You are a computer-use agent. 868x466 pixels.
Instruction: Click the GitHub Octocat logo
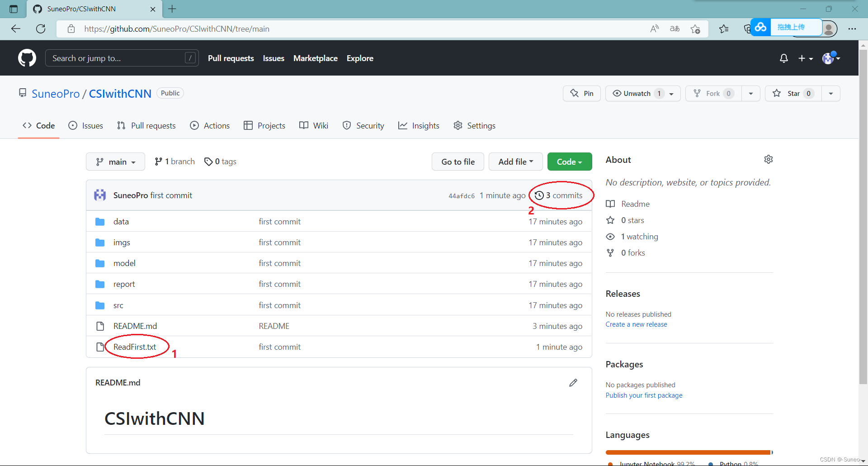coord(27,58)
